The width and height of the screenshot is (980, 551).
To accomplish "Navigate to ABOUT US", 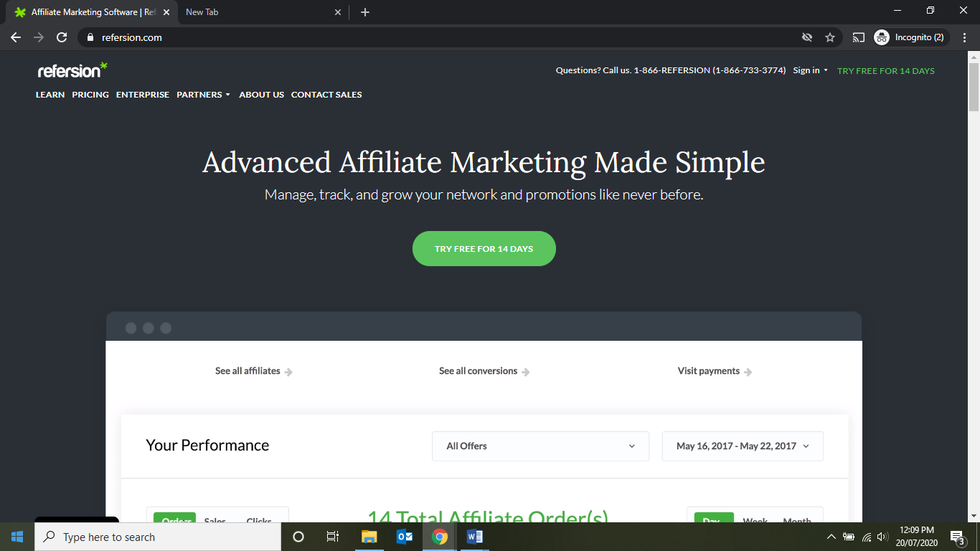I will 261,95.
